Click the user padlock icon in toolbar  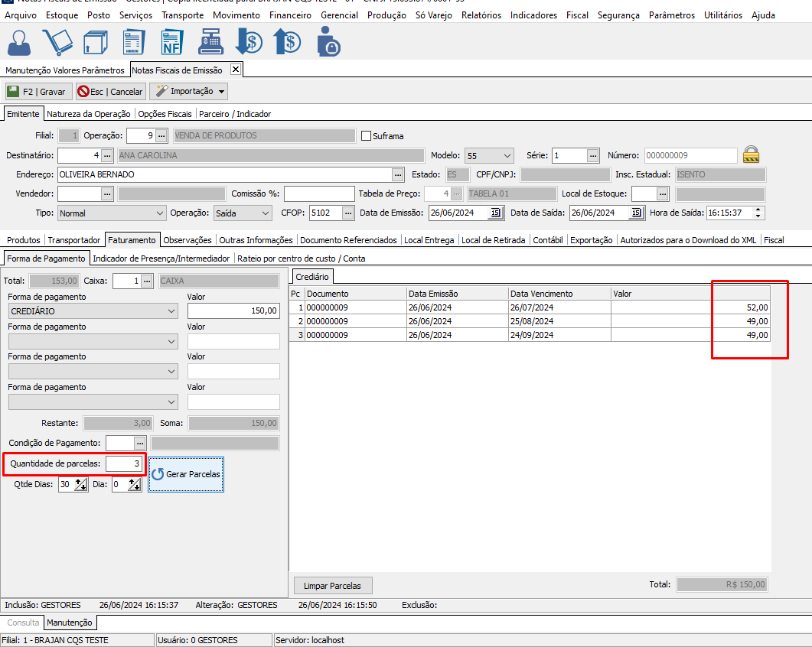(x=328, y=42)
